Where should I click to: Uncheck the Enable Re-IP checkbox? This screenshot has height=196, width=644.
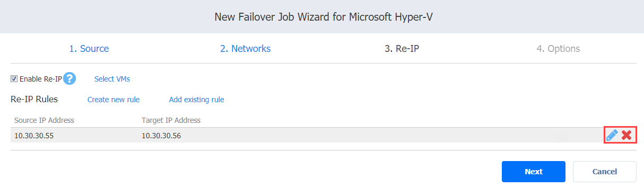tap(14, 79)
